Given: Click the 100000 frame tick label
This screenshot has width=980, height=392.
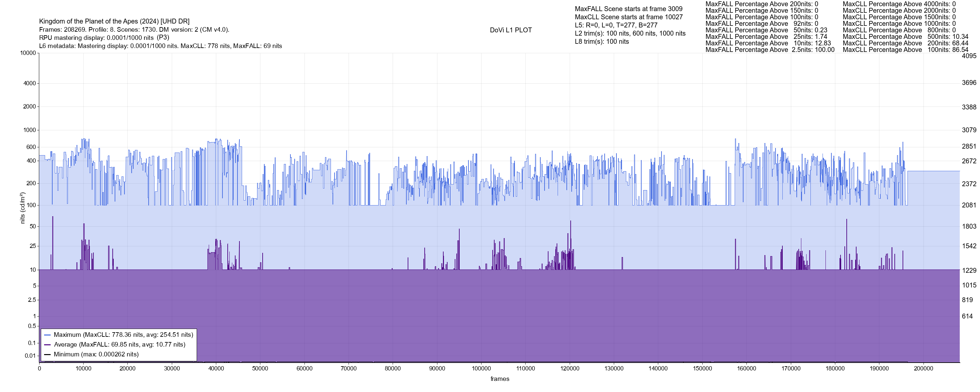Looking at the screenshot, I should 481,368.
